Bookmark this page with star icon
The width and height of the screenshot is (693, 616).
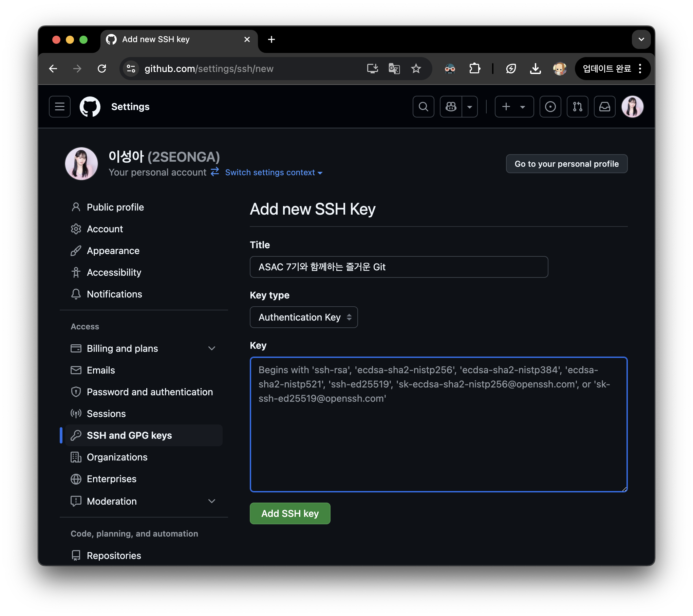click(x=416, y=69)
